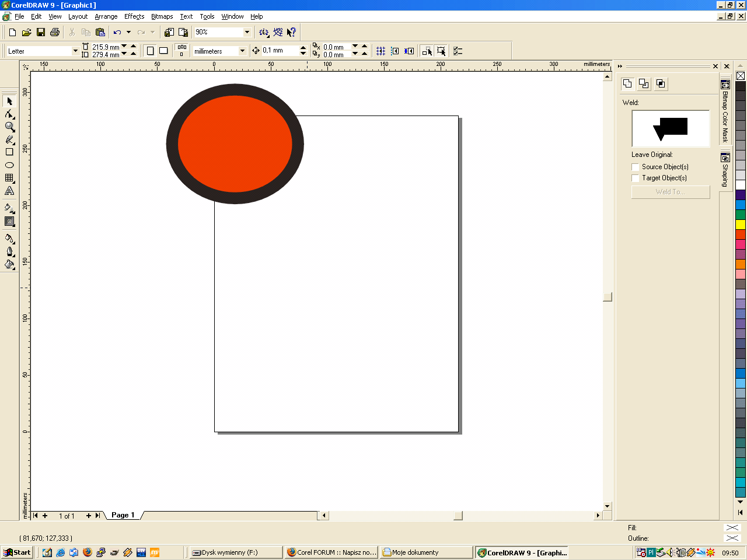Click the Save icon in the toolbar
Image resolution: width=747 pixels, height=560 pixels.
pyautogui.click(x=41, y=32)
